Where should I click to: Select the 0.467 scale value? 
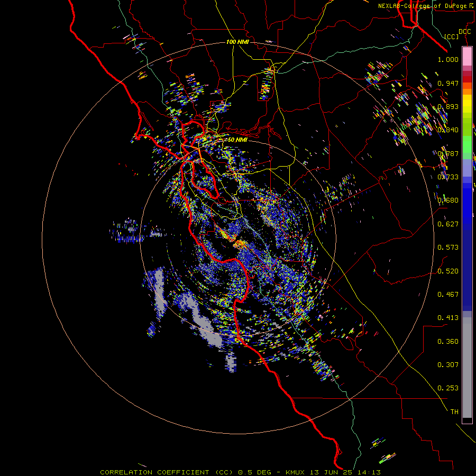[x=448, y=295]
